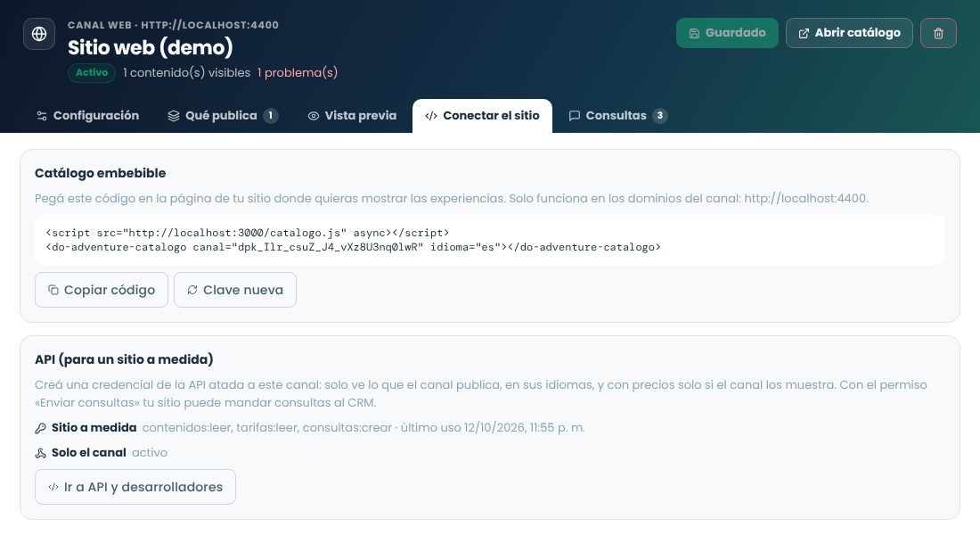Open the catalog with Abrir catálogo
Screen dimensions: 980x535
[849, 33]
